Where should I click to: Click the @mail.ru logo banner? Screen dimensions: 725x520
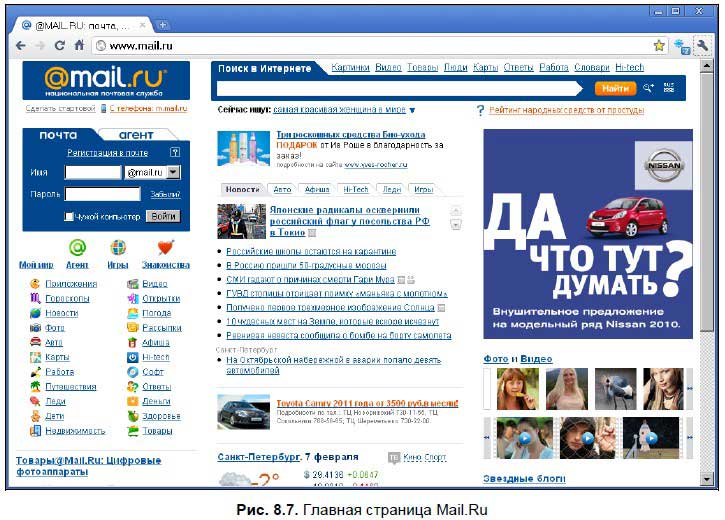(x=106, y=80)
